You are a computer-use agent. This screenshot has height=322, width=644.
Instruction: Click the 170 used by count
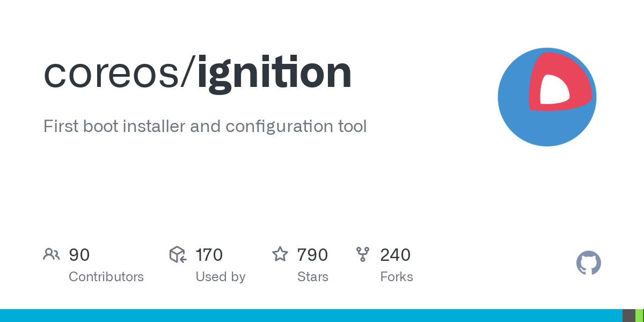point(209,255)
